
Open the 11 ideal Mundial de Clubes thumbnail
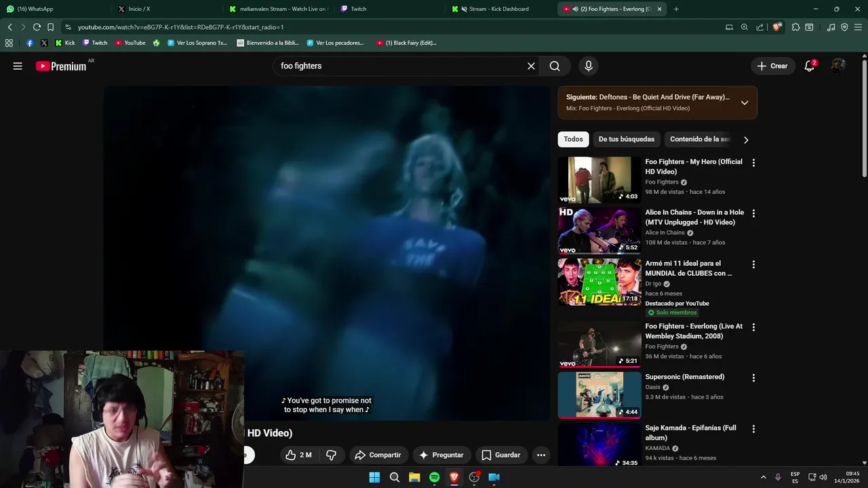click(x=599, y=281)
